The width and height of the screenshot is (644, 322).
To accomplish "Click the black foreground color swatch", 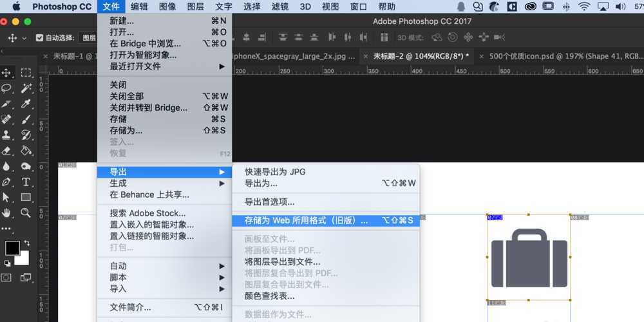I will pyautogui.click(x=12, y=249).
